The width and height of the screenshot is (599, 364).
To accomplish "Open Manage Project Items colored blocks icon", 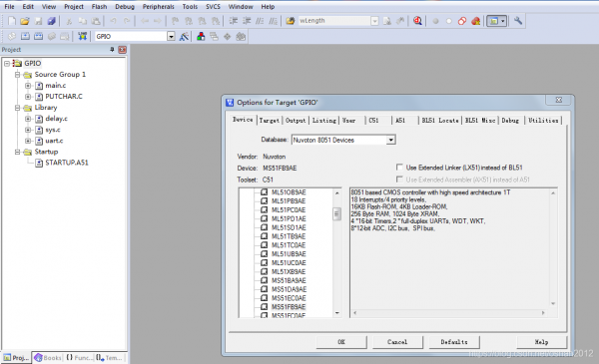I will click(x=201, y=37).
